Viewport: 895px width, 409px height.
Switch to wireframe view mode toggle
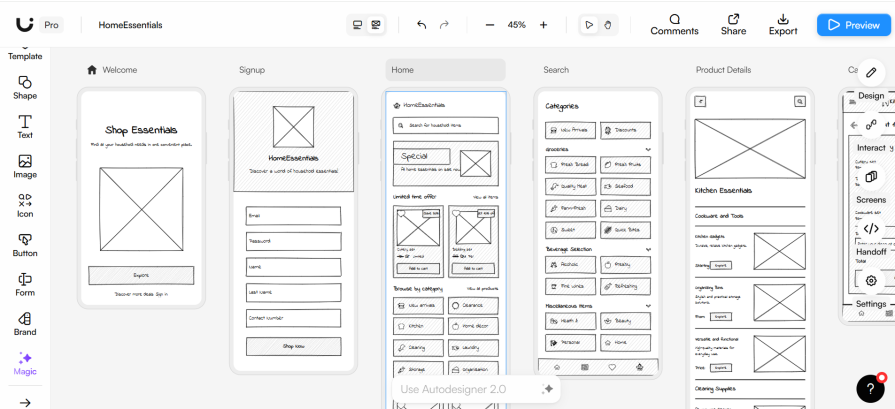click(375, 25)
